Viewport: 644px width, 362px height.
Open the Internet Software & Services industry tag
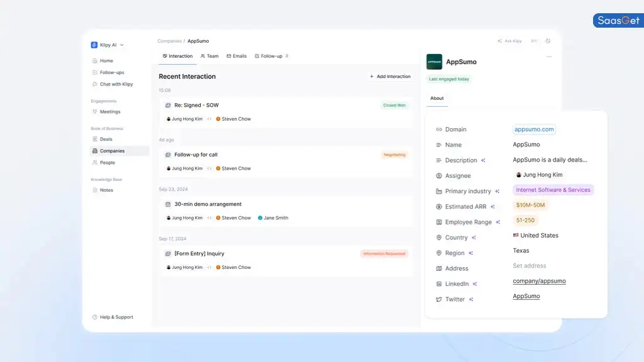553,190
